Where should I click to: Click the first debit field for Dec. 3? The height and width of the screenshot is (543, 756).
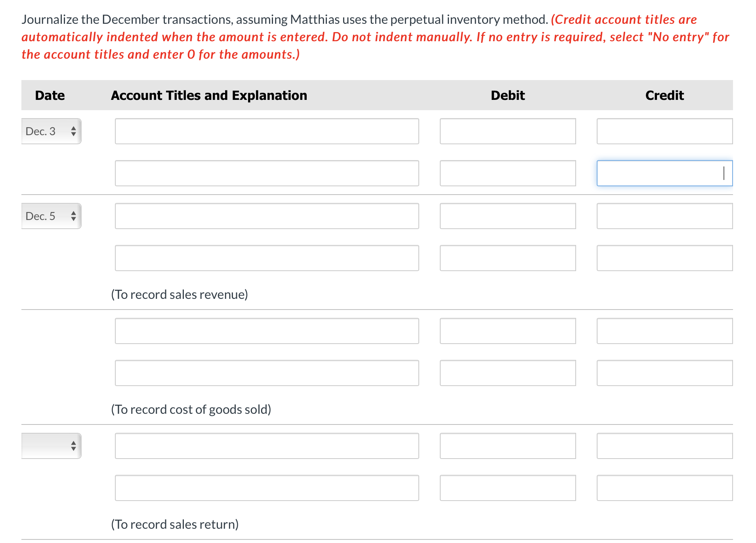click(508, 131)
